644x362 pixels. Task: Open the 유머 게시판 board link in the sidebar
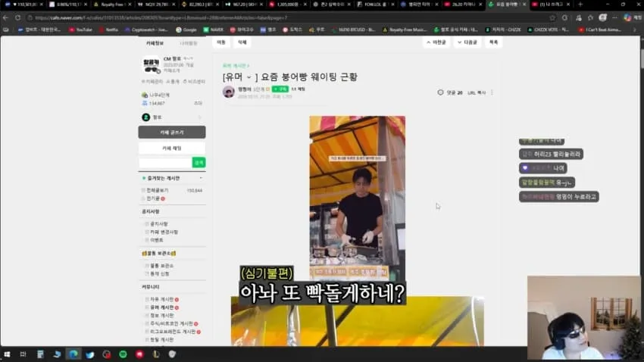click(161, 307)
